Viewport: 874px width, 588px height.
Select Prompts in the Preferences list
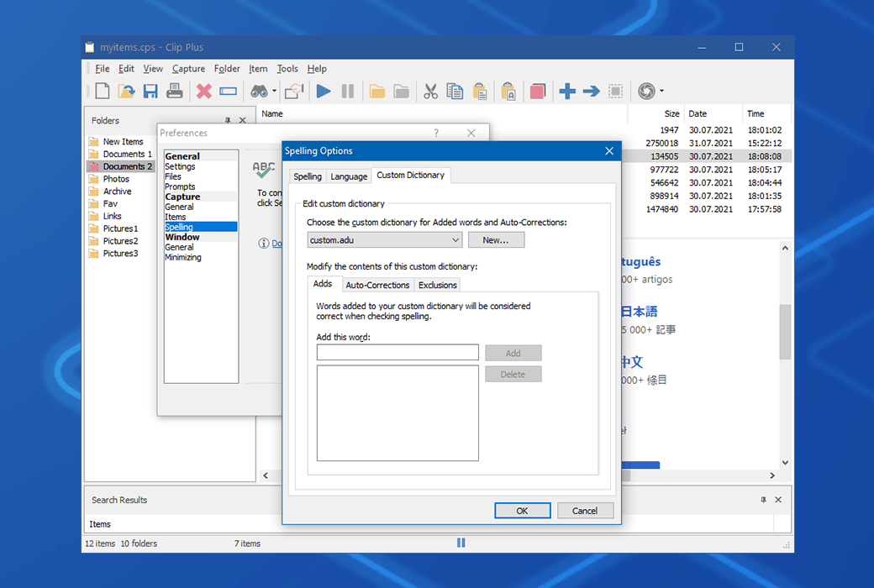tap(180, 186)
